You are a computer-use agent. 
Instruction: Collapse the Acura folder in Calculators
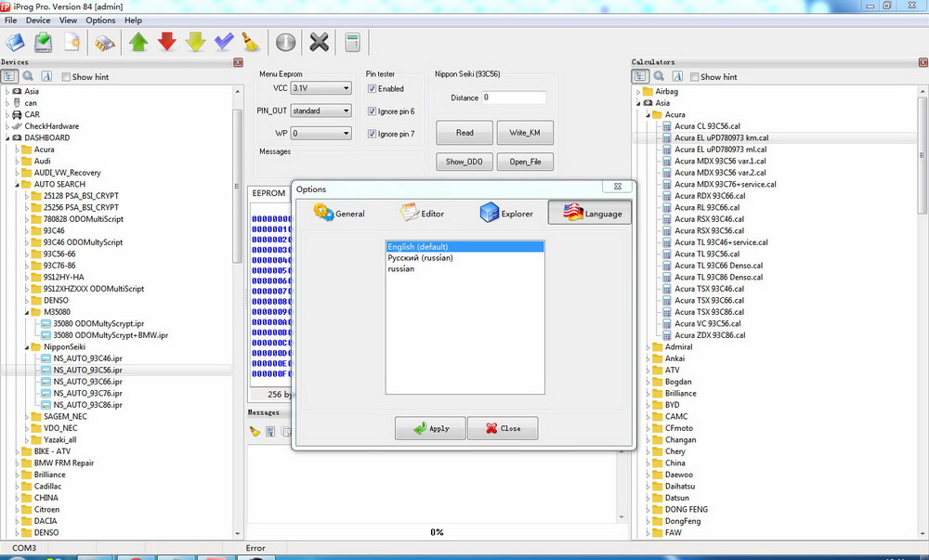point(648,115)
